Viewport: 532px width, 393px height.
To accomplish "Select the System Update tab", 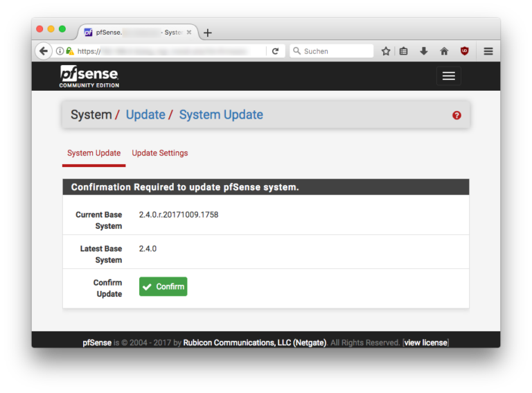I will (x=94, y=153).
